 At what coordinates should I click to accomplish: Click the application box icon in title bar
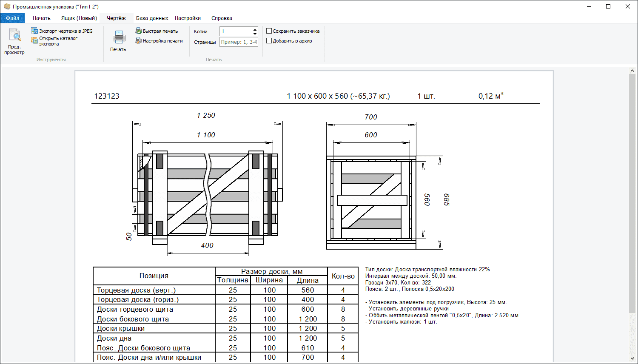click(7, 6)
